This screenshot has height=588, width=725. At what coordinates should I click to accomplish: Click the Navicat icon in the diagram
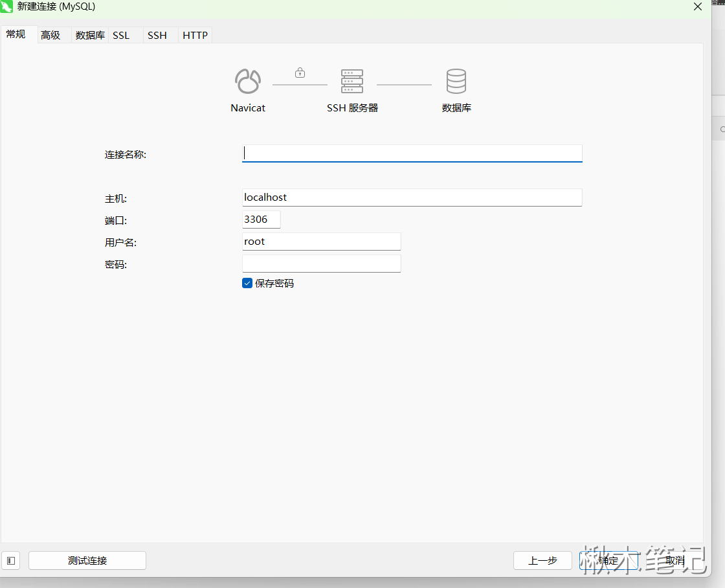click(248, 81)
